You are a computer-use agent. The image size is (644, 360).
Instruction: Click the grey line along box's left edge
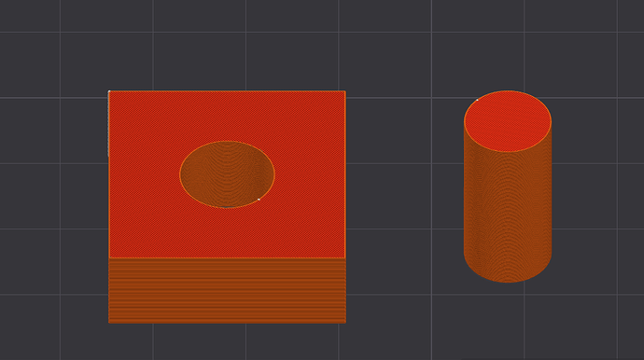pos(108,124)
